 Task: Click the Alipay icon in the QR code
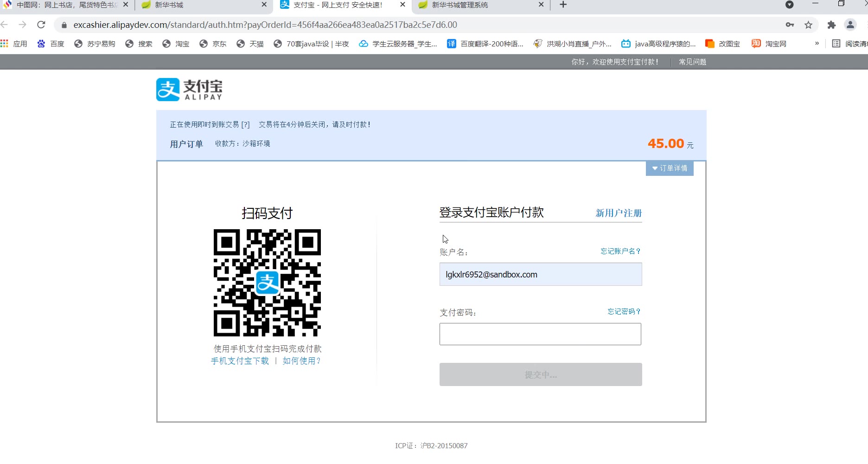pos(268,283)
